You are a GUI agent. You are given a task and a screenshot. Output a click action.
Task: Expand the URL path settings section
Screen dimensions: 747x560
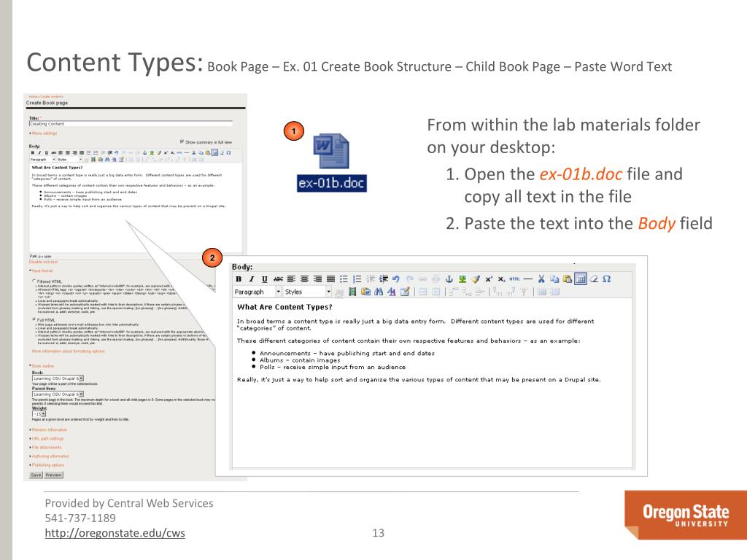click(x=47, y=438)
